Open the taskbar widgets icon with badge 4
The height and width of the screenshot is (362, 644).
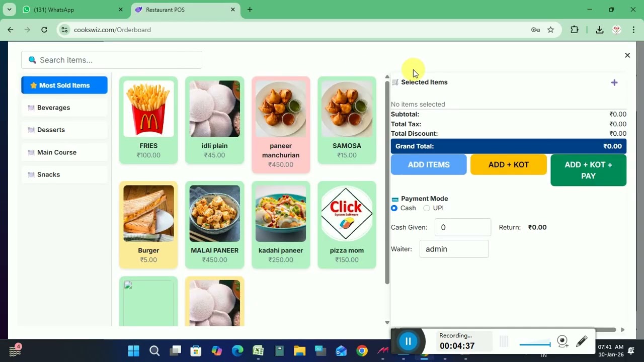coord(15,350)
